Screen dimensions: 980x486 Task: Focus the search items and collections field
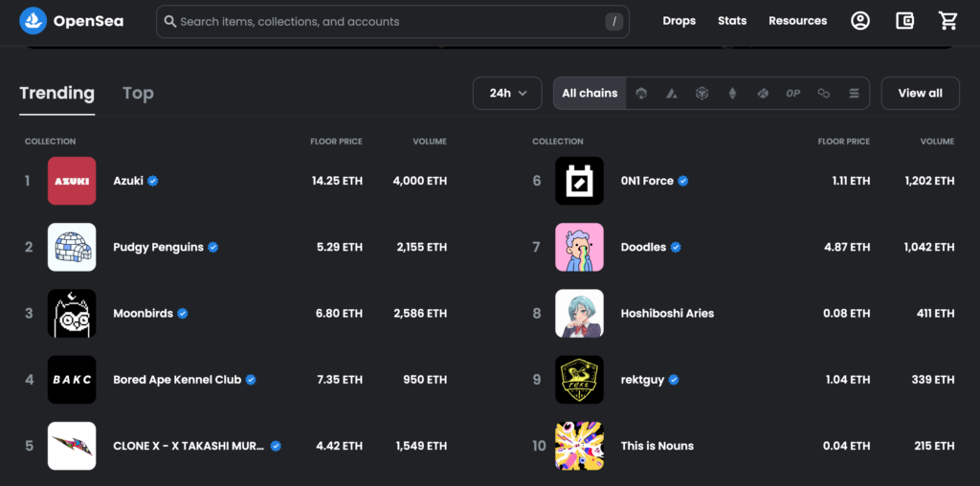(392, 22)
